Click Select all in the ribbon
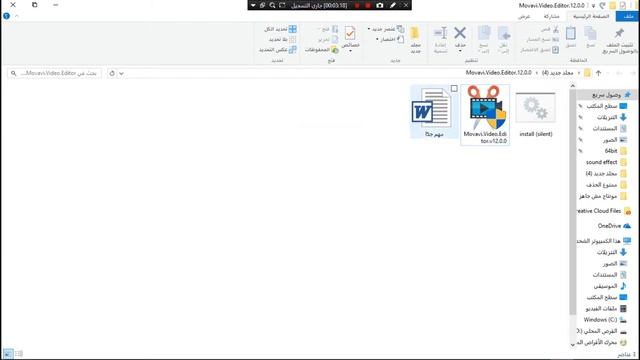 point(280,29)
